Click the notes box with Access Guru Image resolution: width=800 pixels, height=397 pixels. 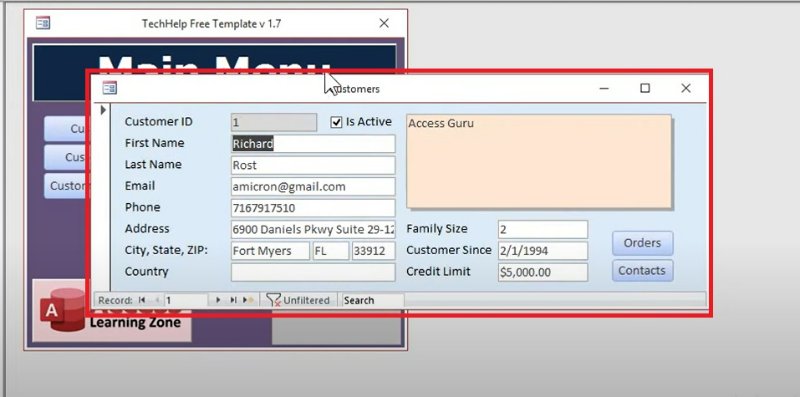pyautogui.click(x=539, y=161)
